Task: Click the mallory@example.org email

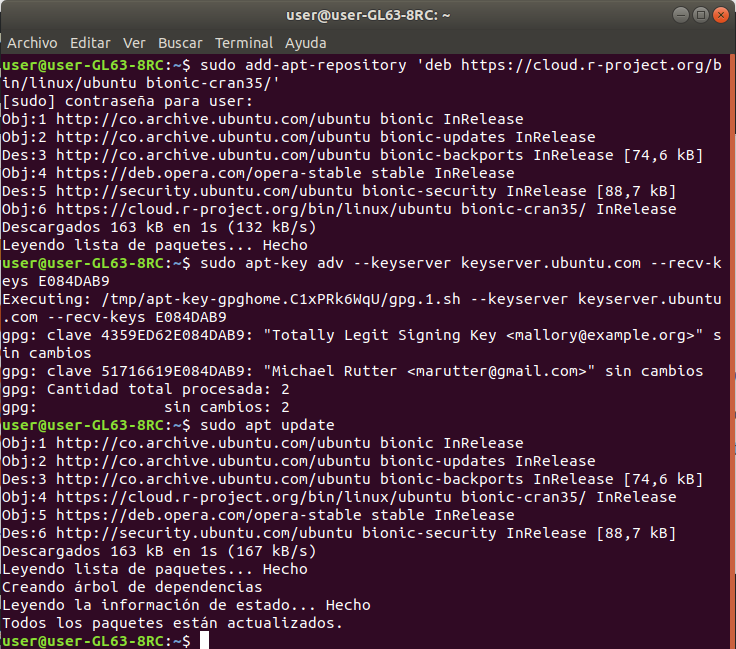Action: (600, 335)
